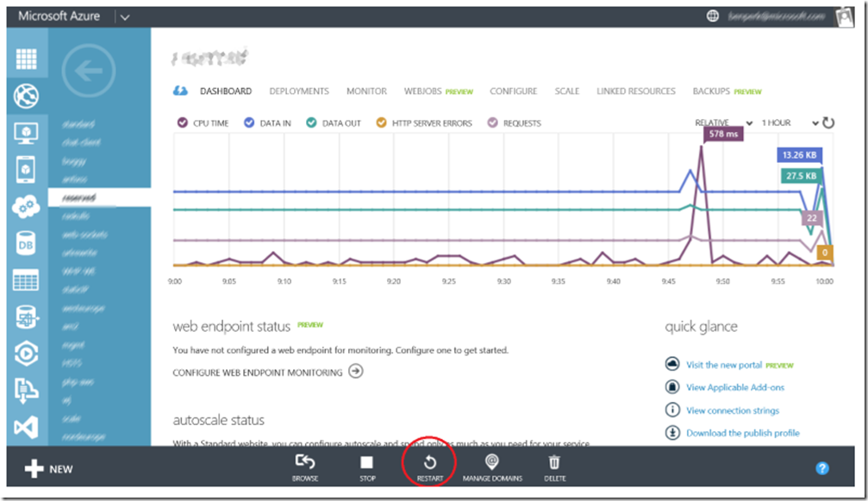Open the Monitor tab
The height and width of the screenshot is (501, 868).
(366, 91)
